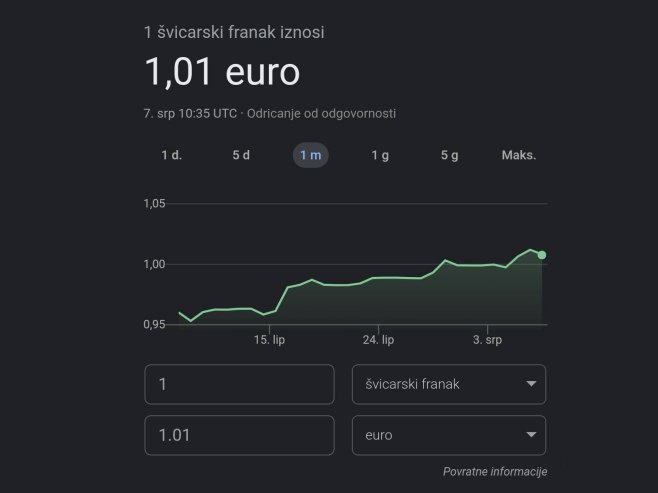Click the arrow beside švicarski franak
658x493 pixels.
pos(531,384)
